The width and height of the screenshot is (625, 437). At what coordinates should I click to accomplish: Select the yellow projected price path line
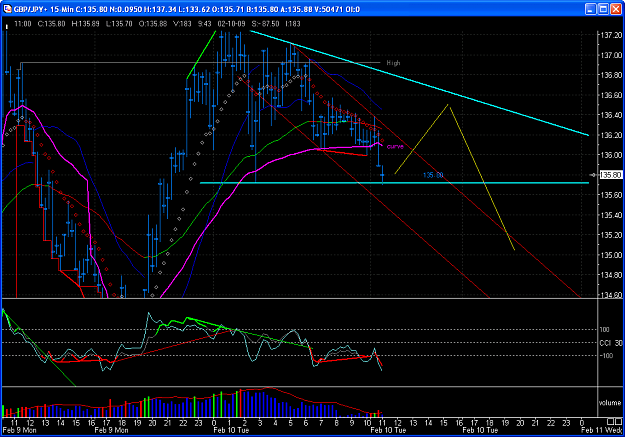coord(482,178)
